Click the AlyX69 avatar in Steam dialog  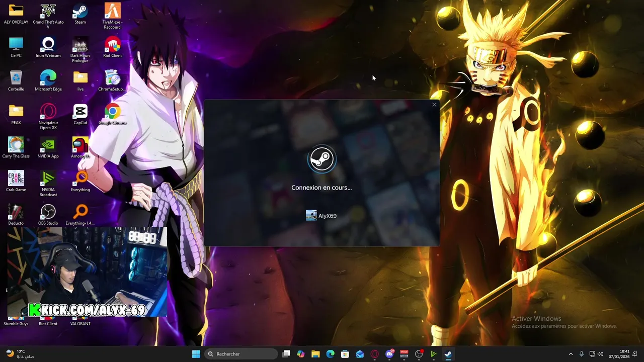click(x=311, y=215)
